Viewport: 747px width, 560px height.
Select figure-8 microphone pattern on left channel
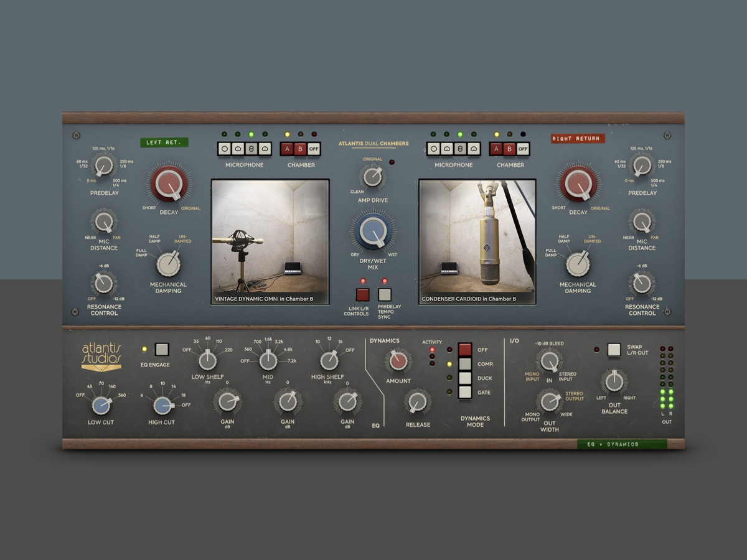click(251, 149)
